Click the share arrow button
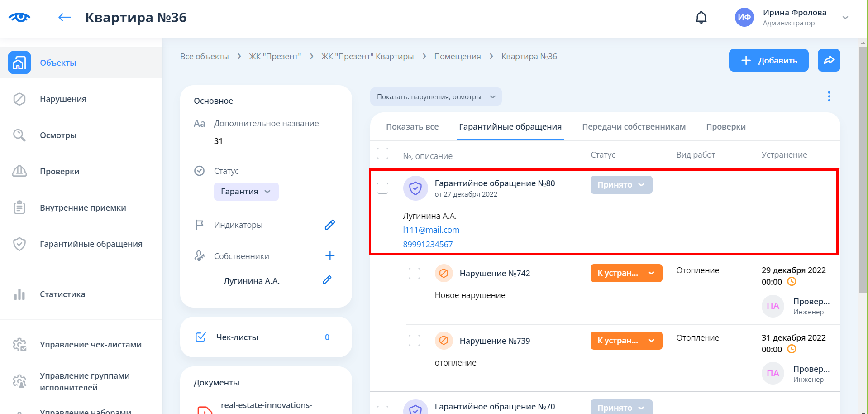Image resolution: width=868 pixels, height=414 pixels. [829, 60]
